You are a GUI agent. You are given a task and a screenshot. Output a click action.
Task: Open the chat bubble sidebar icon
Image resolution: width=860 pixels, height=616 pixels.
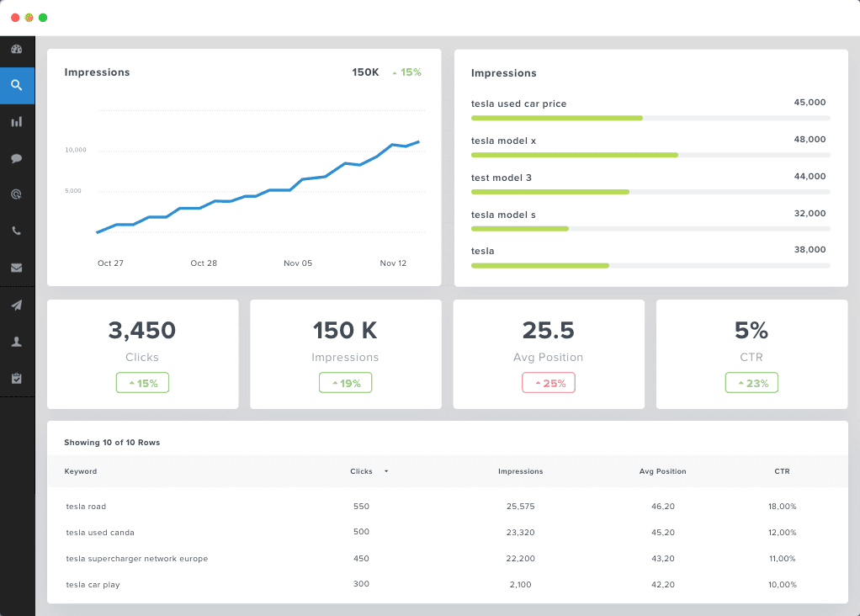pos(17,158)
